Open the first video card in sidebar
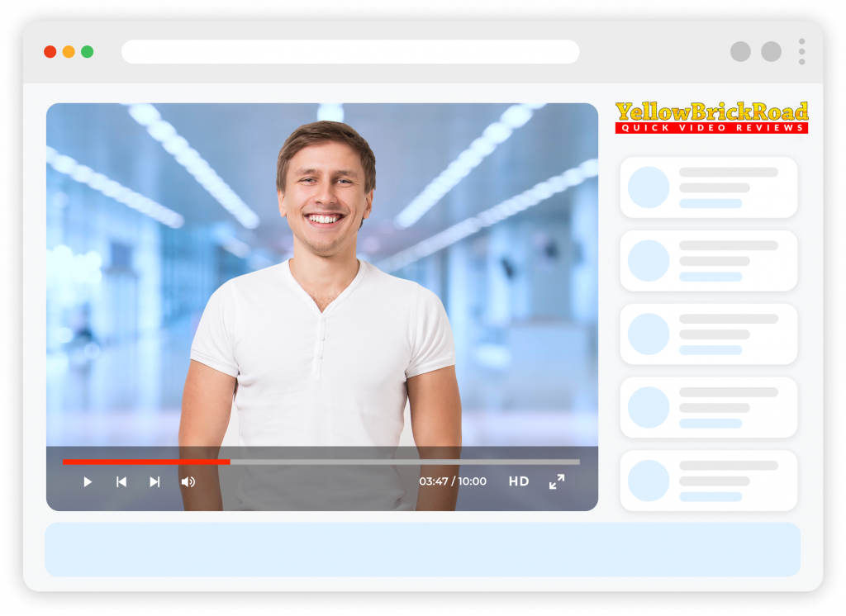 coord(709,187)
